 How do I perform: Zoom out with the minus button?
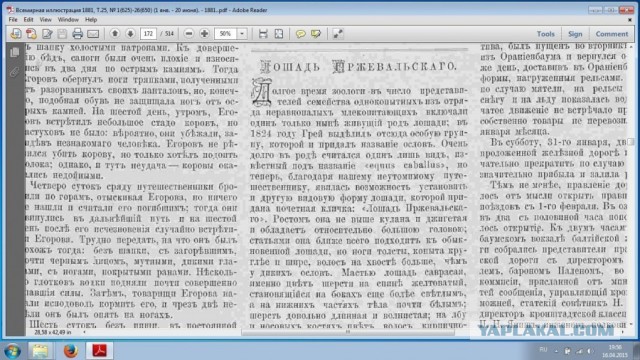pos(189,33)
